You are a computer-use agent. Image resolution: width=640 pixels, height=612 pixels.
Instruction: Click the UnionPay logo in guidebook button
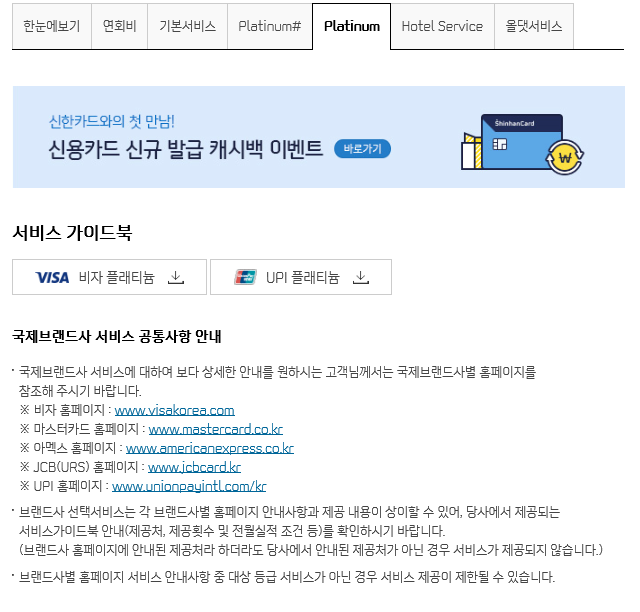245,277
